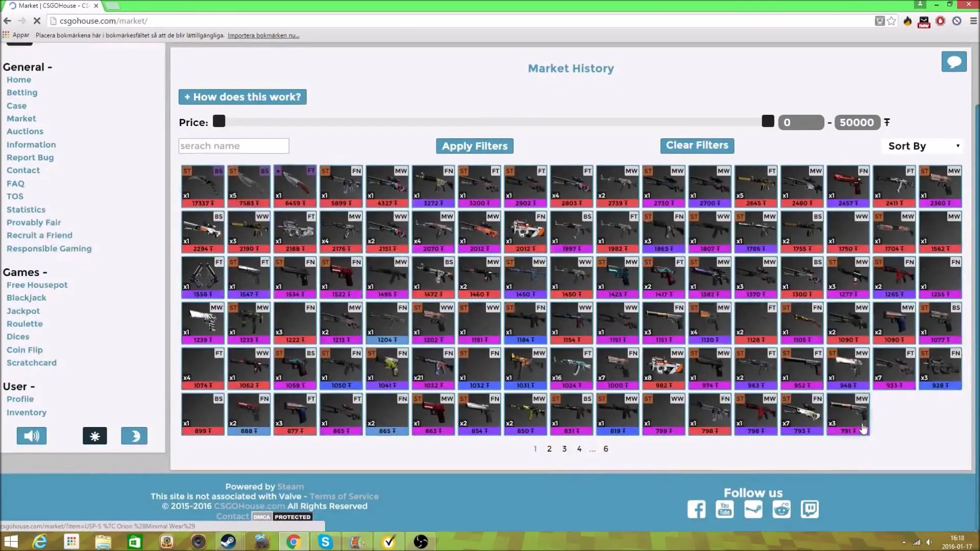Stop page loading in browser toolbar
This screenshot has height=551, width=980.
[x=37, y=21]
